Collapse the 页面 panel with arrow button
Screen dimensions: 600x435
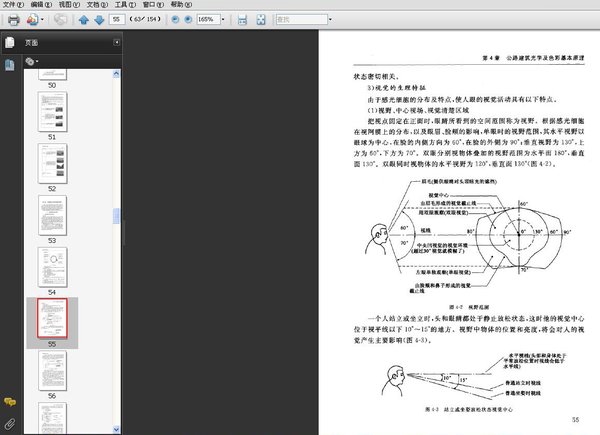pos(118,43)
